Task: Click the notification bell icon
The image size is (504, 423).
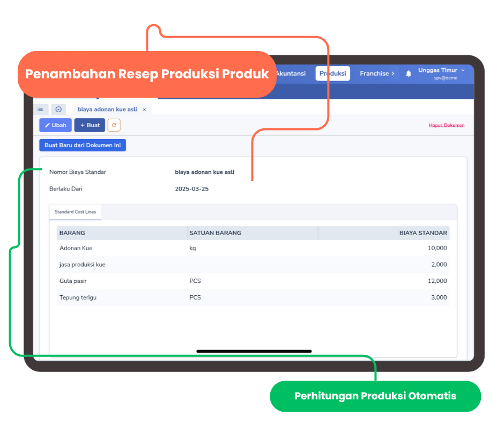Action: pyautogui.click(x=408, y=74)
